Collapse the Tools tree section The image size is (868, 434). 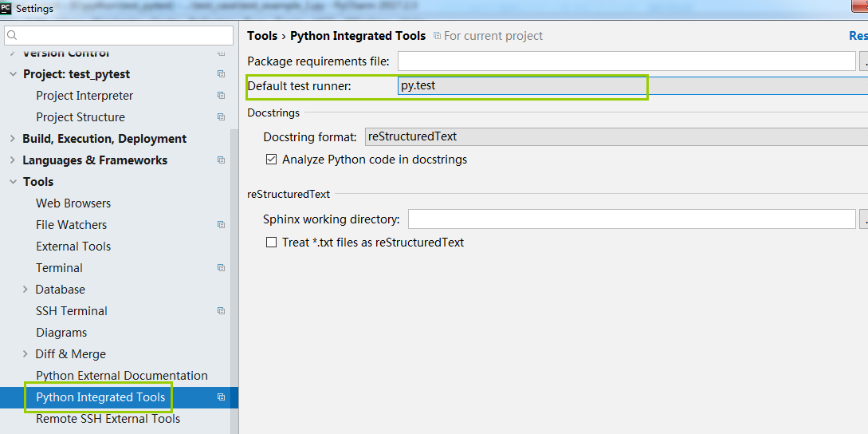pos(12,182)
